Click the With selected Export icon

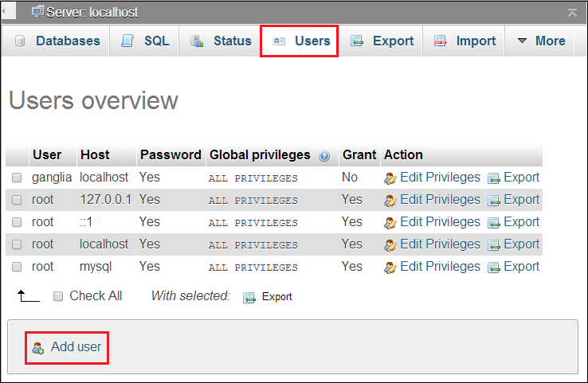(x=249, y=297)
